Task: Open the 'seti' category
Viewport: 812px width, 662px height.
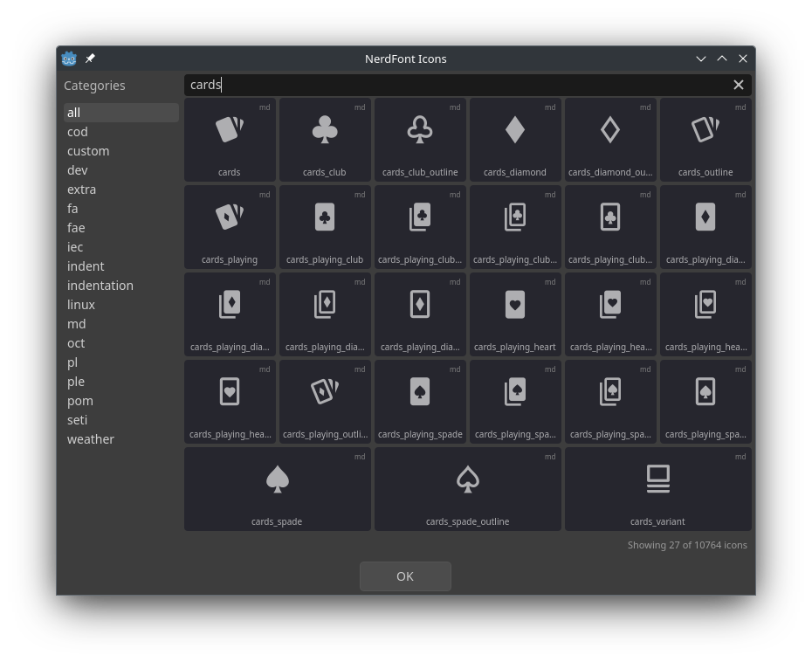Action: click(x=121, y=419)
